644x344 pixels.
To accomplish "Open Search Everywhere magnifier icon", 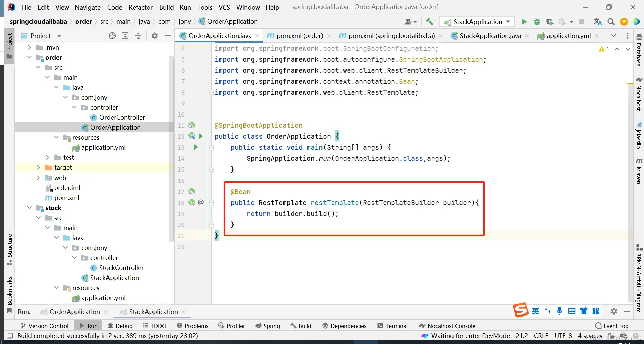I will (x=611, y=22).
